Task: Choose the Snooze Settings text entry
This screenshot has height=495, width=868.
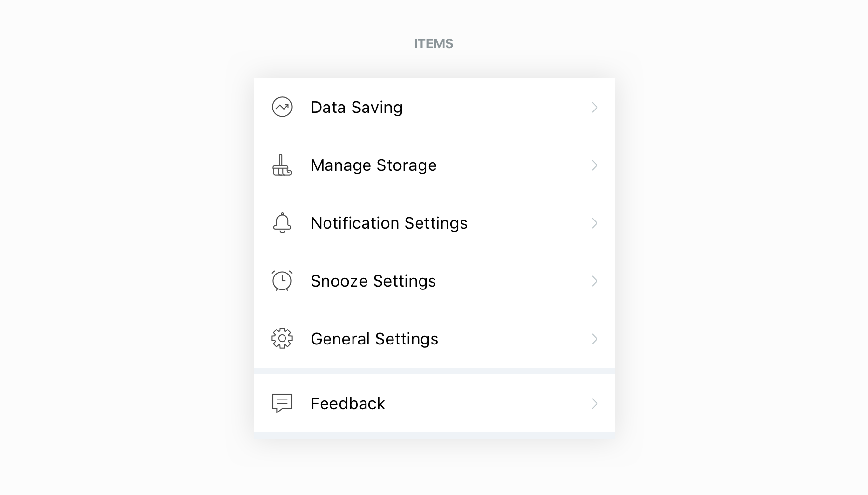Action: point(373,281)
